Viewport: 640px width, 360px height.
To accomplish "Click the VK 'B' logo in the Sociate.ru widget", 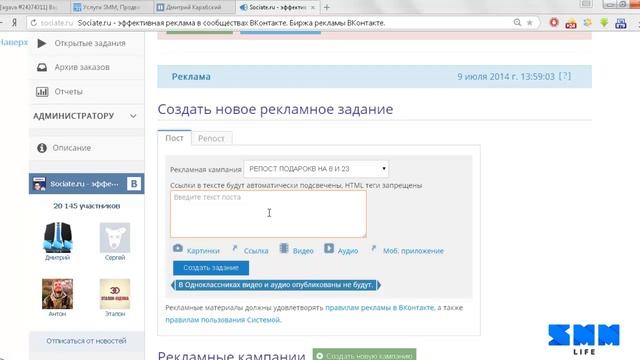I will (134, 184).
